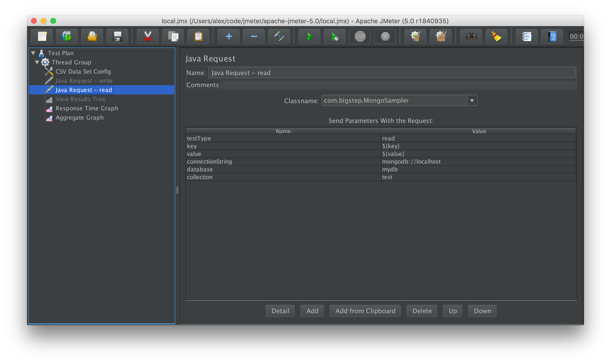Click the Function Helper list icon
611x364 pixels.
pos(527,37)
